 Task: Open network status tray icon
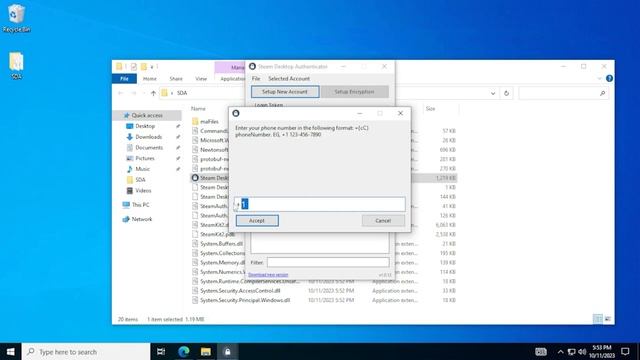(x=571, y=352)
